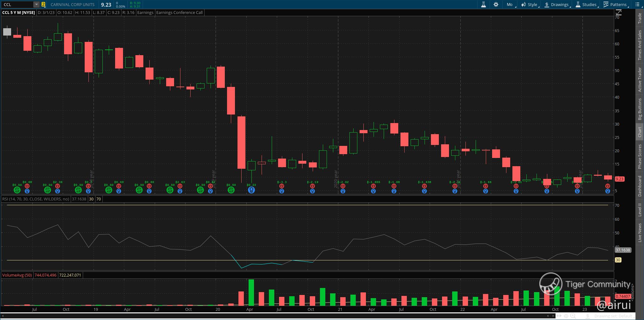Click the RSI study label
The width and height of the screenshot is (644, 320).
[x=36, y=199]
